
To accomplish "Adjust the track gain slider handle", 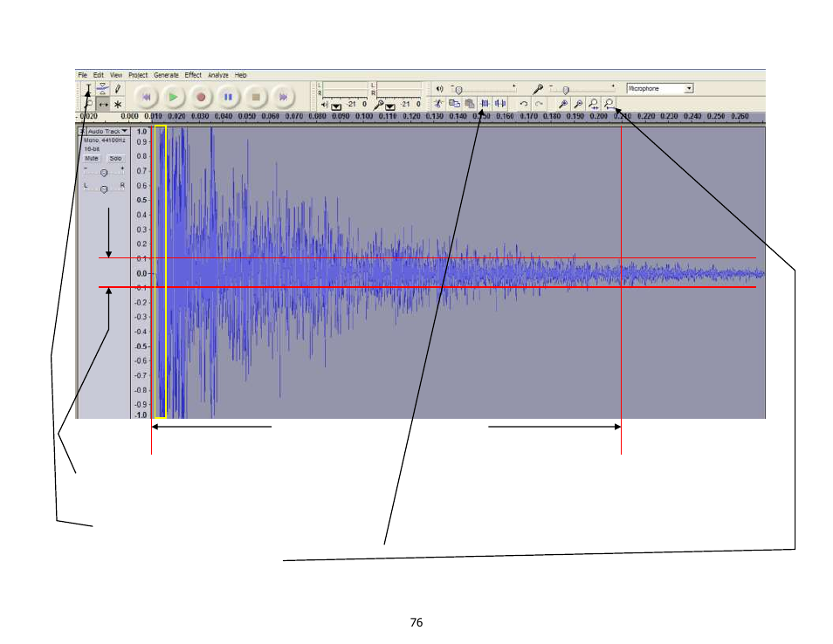I will coord(104,173).
